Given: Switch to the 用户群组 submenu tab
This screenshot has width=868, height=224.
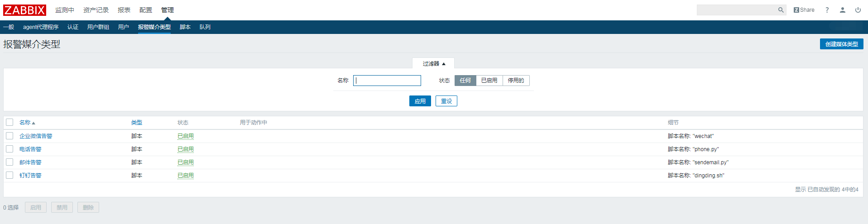Looking at the screenshot, I should coord(98,27).
